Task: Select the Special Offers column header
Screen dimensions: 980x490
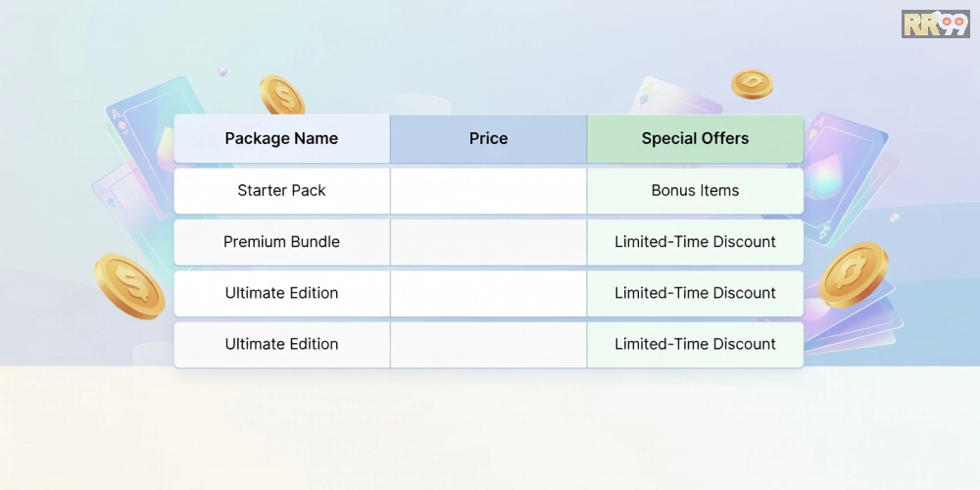Action: tap(695, 139)
